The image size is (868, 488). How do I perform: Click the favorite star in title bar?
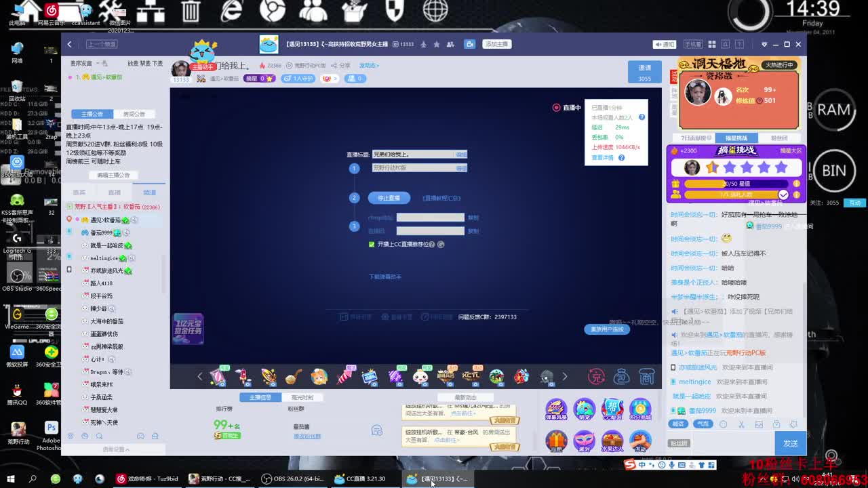pos(436,44)
